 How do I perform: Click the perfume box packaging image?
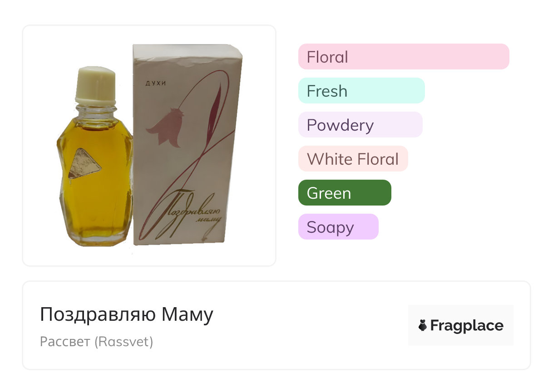(187, 145)
